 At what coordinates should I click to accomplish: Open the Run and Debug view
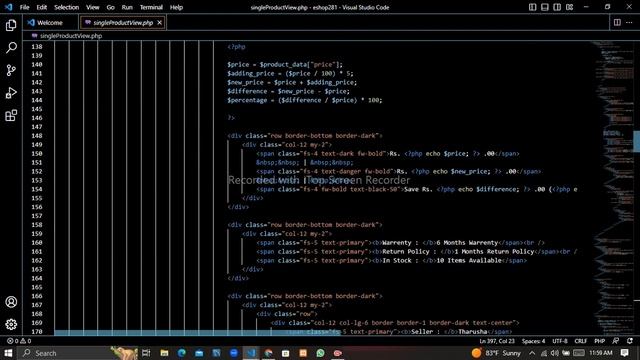[11, 93]
